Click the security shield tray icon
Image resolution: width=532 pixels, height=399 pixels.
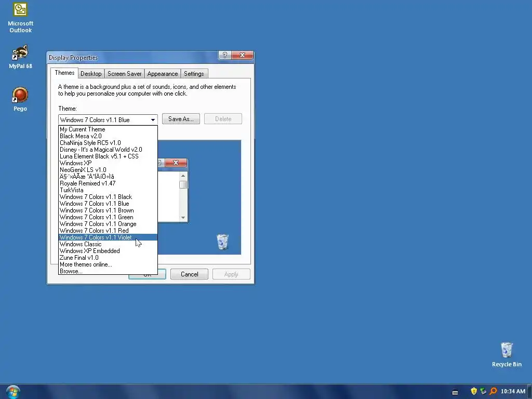point(474,391)
